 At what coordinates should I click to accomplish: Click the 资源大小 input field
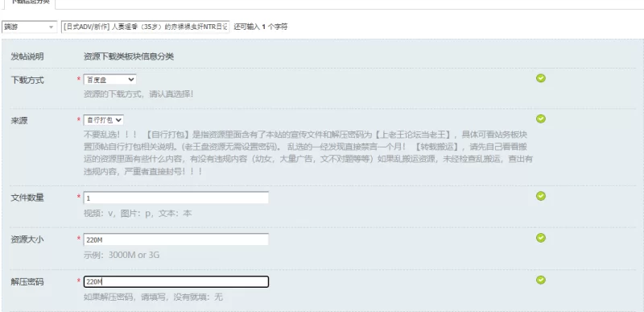point(175,239)
